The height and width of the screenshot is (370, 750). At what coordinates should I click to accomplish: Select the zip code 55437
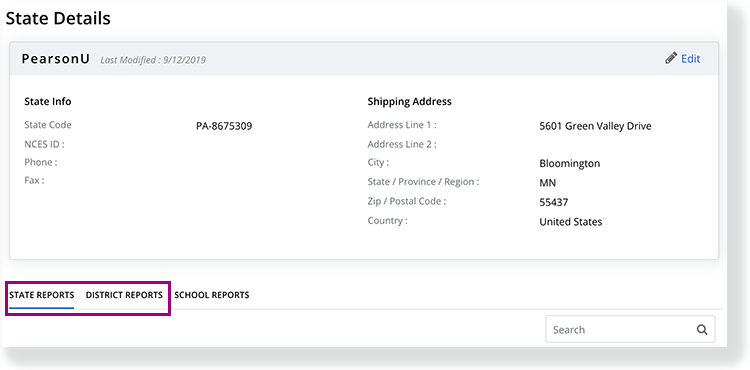[x=553, y=203]
